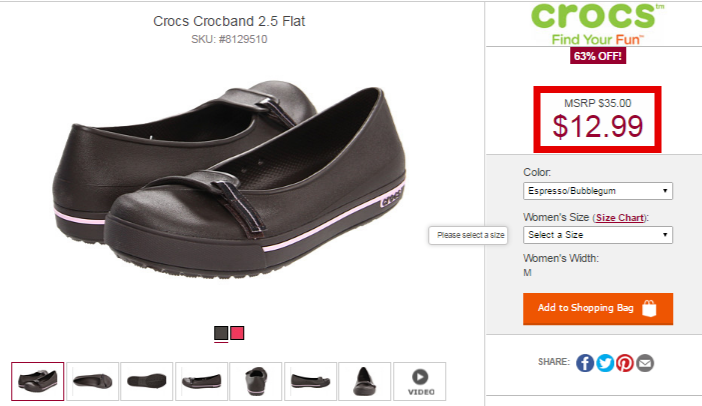
Task: Show the side profile thumbnail with stripe
Action: tap(201, 381)
